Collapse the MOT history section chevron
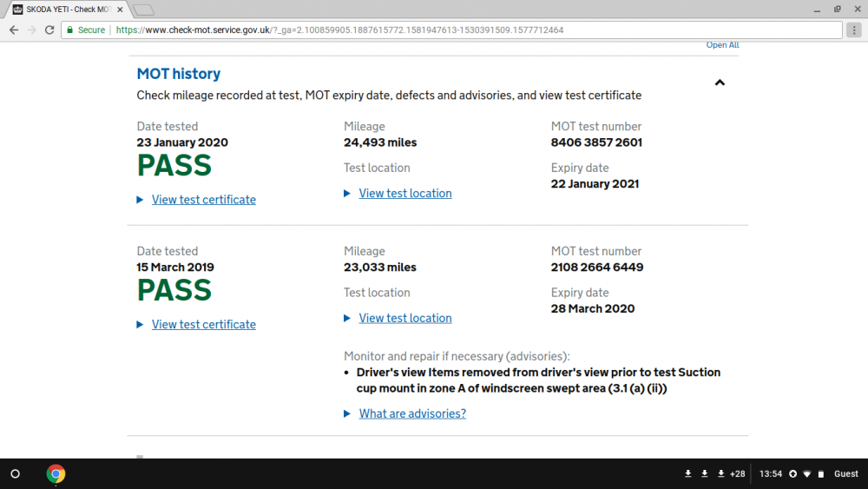Screen dimensions: 868x489 tap(720, 83)
